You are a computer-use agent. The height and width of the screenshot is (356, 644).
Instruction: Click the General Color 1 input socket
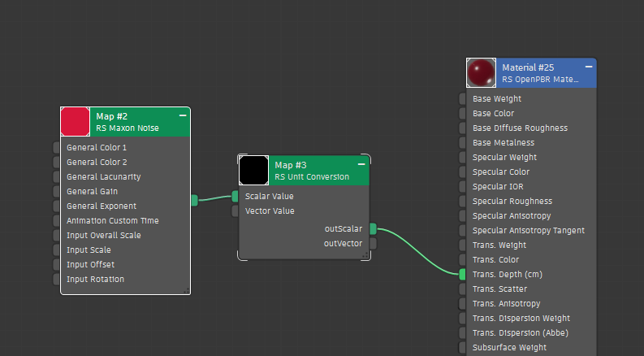coord(57,148)
